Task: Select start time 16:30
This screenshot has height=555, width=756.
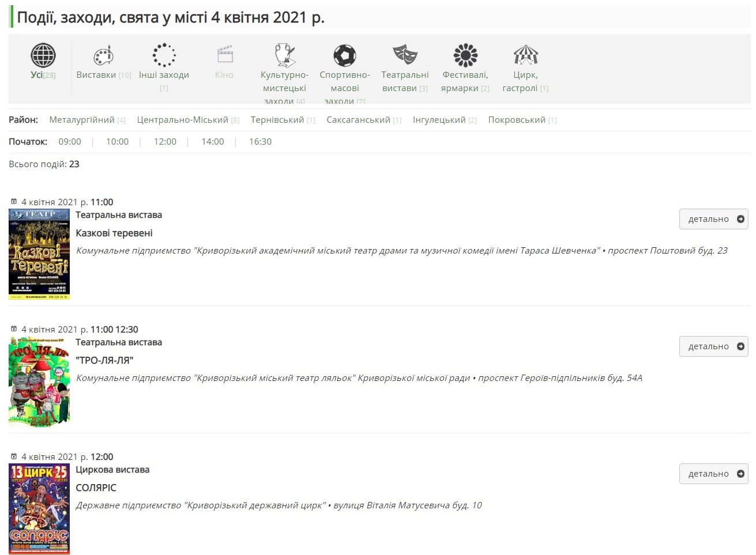Action: point(260,142)
